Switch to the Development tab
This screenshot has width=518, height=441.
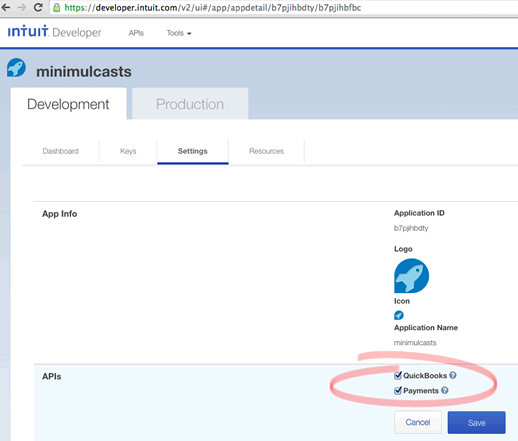pyautogui.click(x=68, y=104)
